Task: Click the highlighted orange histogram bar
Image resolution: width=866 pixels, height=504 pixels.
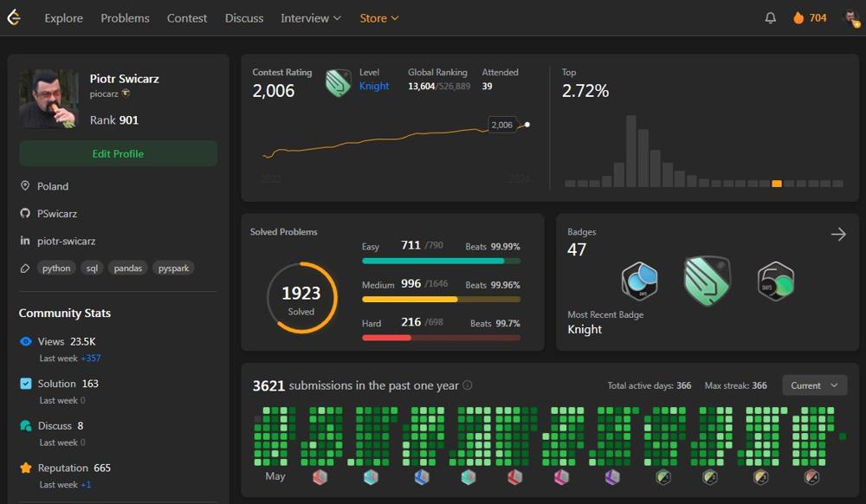Action: (x=777, y=183)
